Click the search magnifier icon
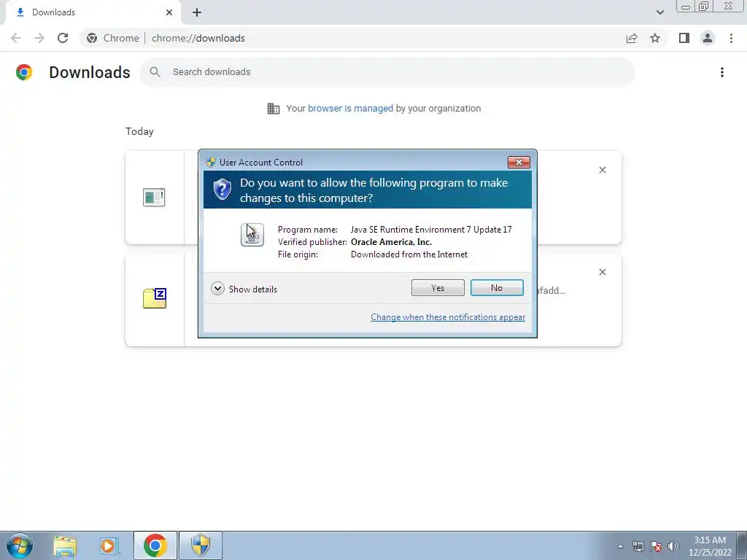This screenshot has width=747, height=560. (155, 72)
